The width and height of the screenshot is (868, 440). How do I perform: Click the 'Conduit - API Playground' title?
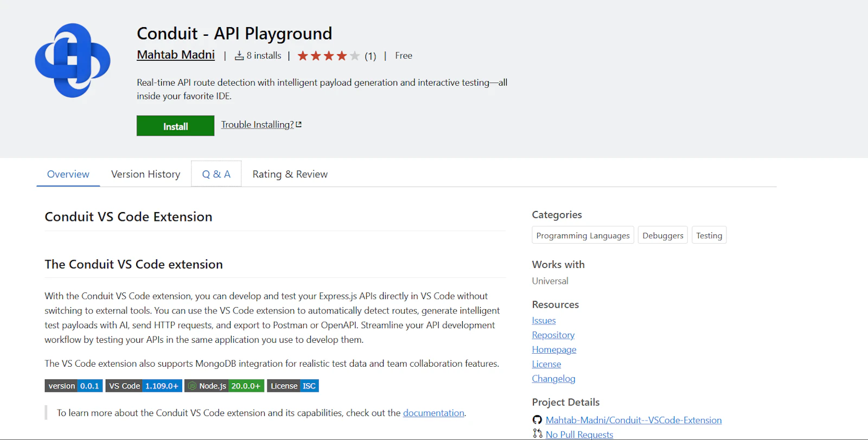(x=234, y=34)
